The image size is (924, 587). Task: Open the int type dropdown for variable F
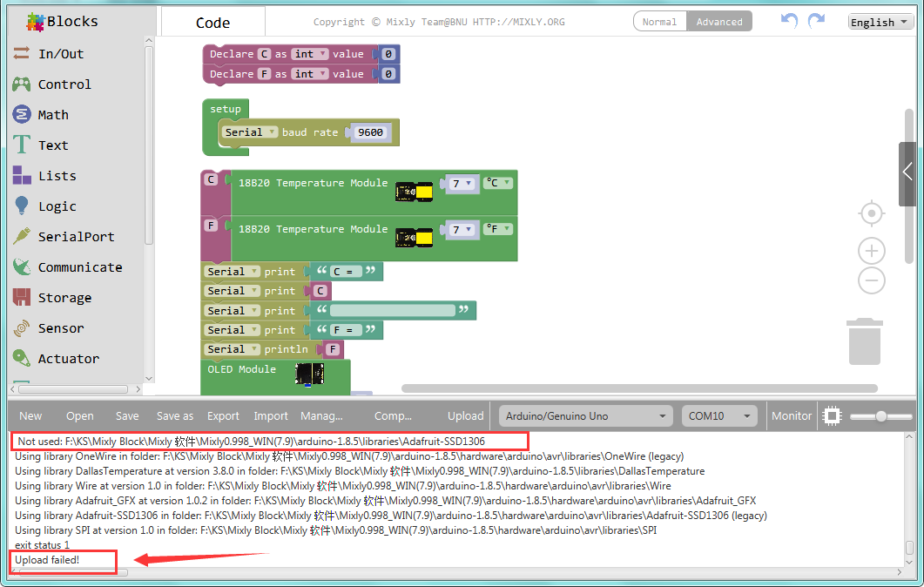tap(310, 74)
